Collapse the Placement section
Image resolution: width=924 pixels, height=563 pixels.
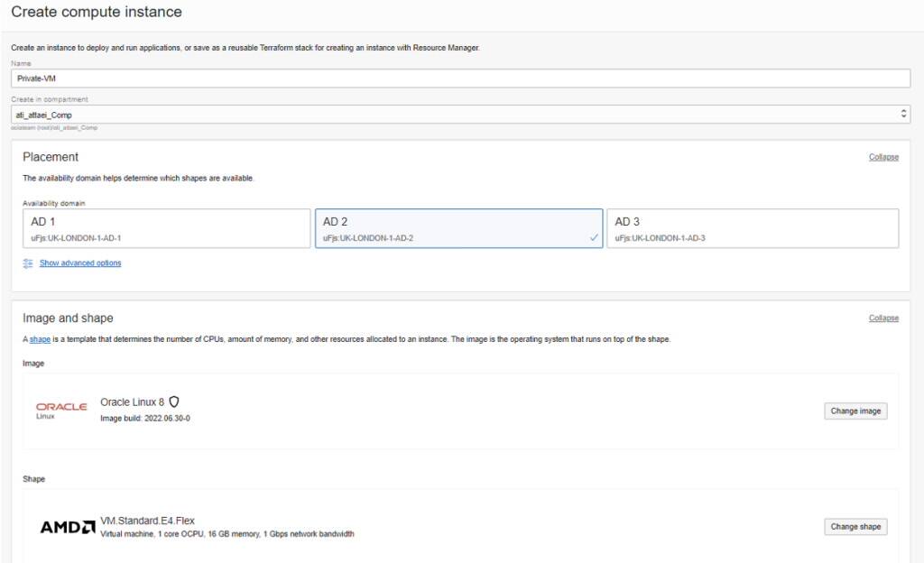883,157
